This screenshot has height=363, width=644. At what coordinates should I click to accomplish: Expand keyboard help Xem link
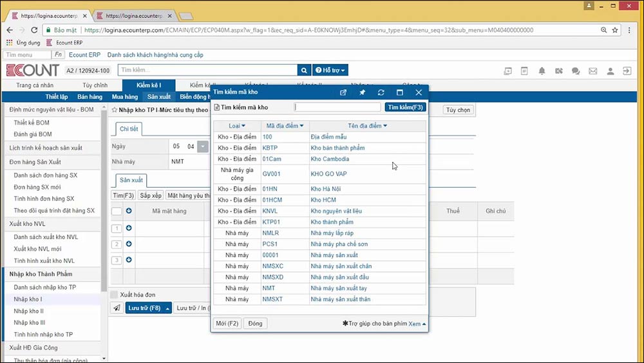click(417, 324)
